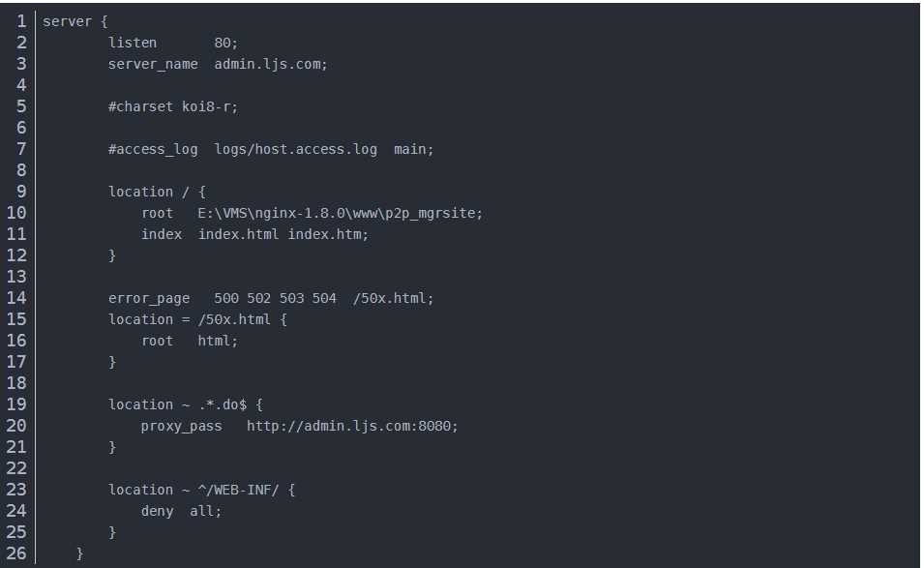Screen dimensions: 924x568
Task: Click the '#charset koi8-r;' comment
Action: click(172, 106)
